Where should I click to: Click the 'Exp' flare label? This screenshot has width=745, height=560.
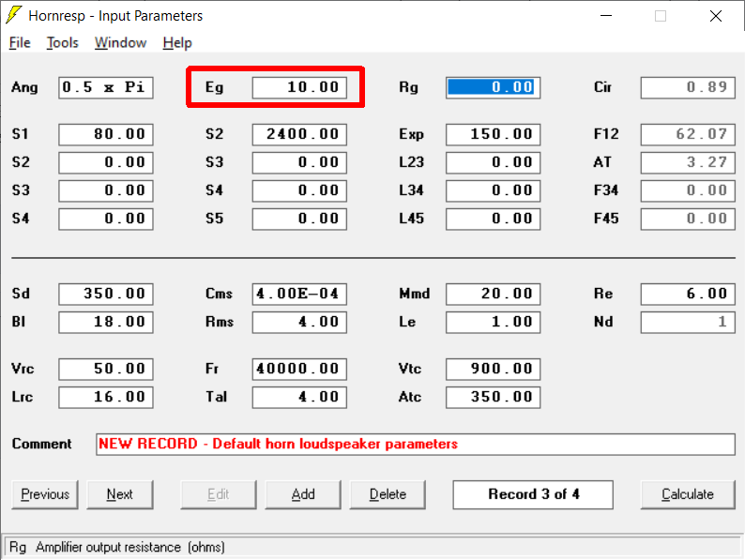[411, 134]
